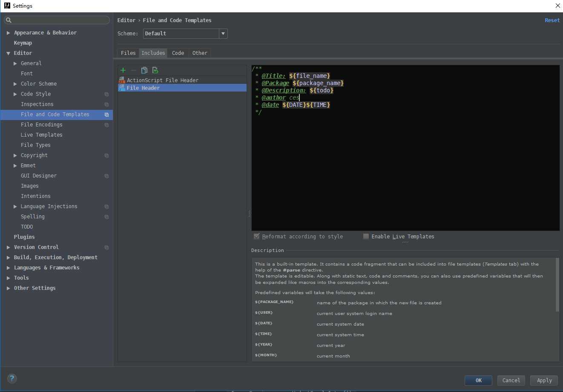Click the Reset link

coord(552,20)
